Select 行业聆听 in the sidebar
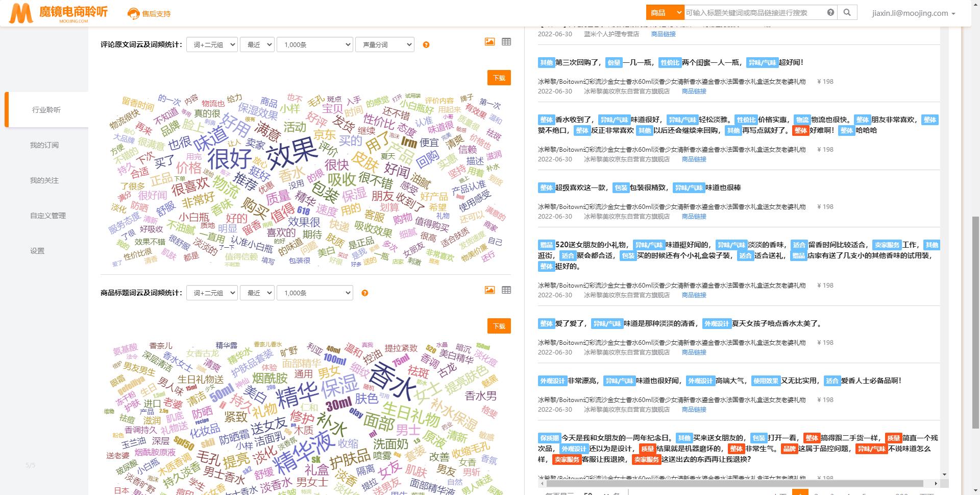Viewport: 980px width, 495px height. 46,110
